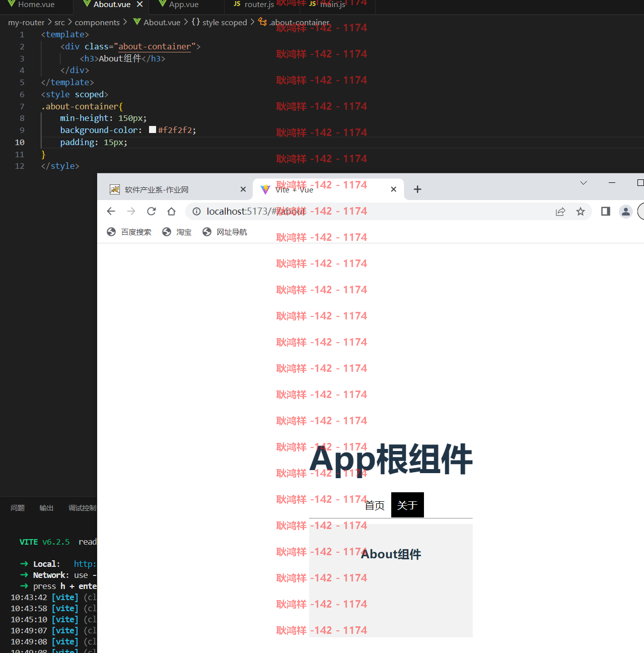Open the 百度搜索 bookmark
Image resolution: width=644 pixels, height=653 pixels.
[129, 232]
